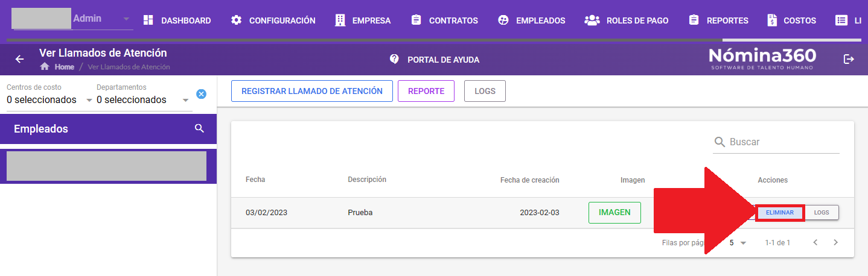
Task: Open the Contratos menu
Action: coord(444,20)
